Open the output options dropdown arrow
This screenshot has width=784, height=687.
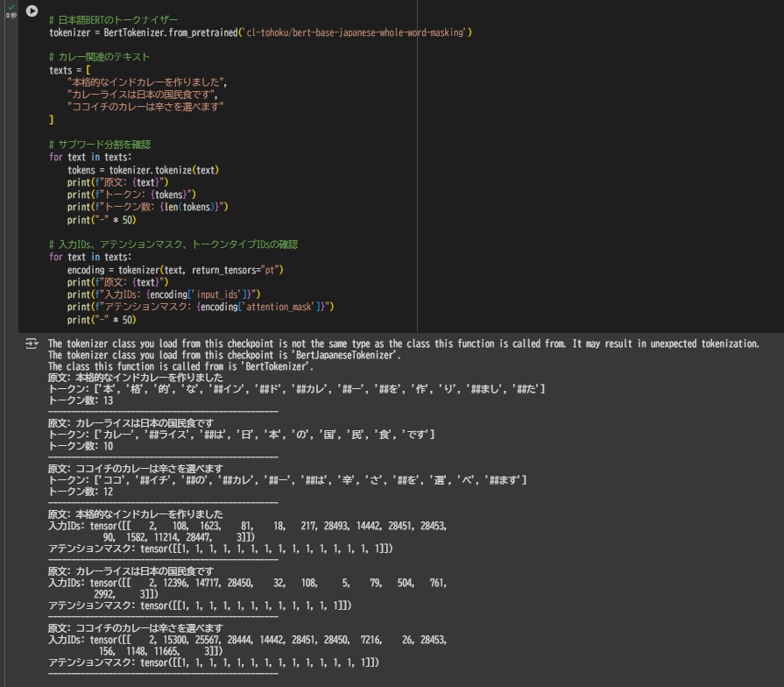[36, 343]
